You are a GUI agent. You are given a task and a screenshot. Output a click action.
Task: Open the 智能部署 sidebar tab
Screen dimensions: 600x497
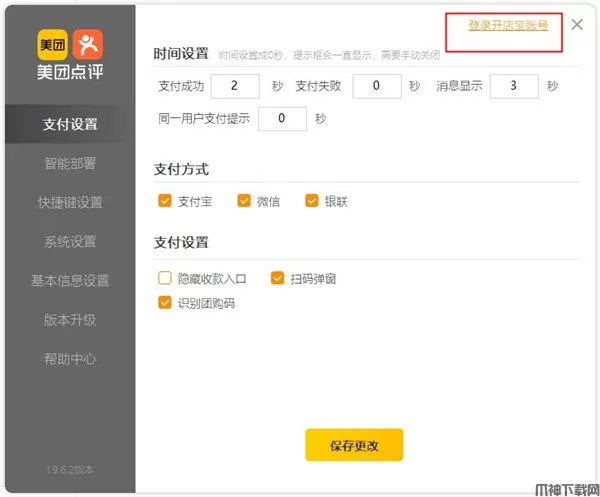pos(70,164)
